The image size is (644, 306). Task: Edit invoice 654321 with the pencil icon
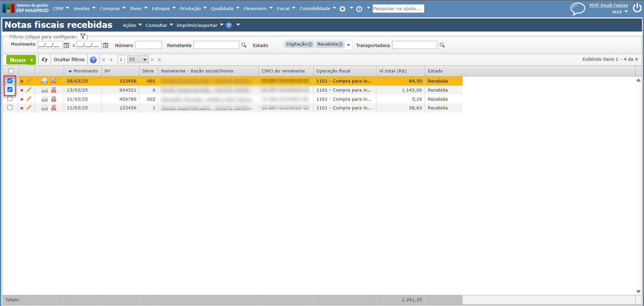pos(29,90)
